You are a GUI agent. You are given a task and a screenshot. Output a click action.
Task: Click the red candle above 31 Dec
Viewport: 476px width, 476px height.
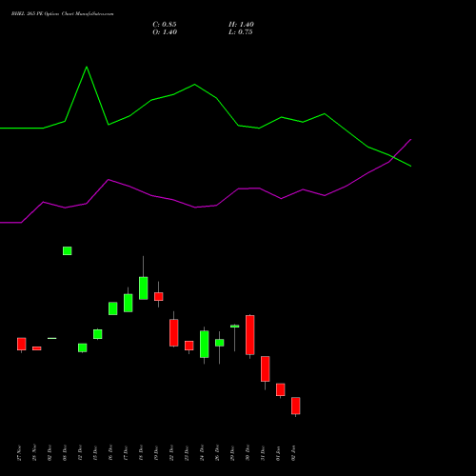point(266,368)
